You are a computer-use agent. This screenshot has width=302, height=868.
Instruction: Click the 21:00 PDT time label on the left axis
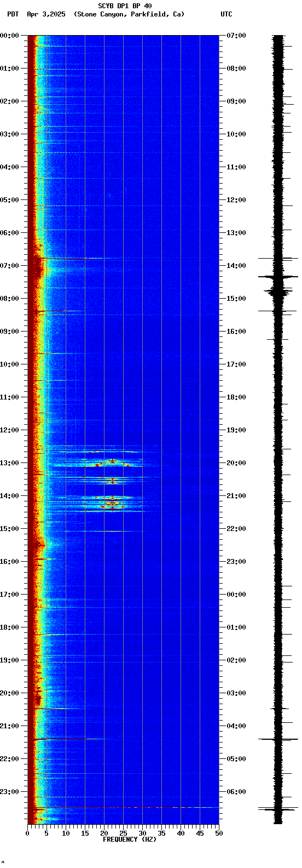tap(9, 726)
